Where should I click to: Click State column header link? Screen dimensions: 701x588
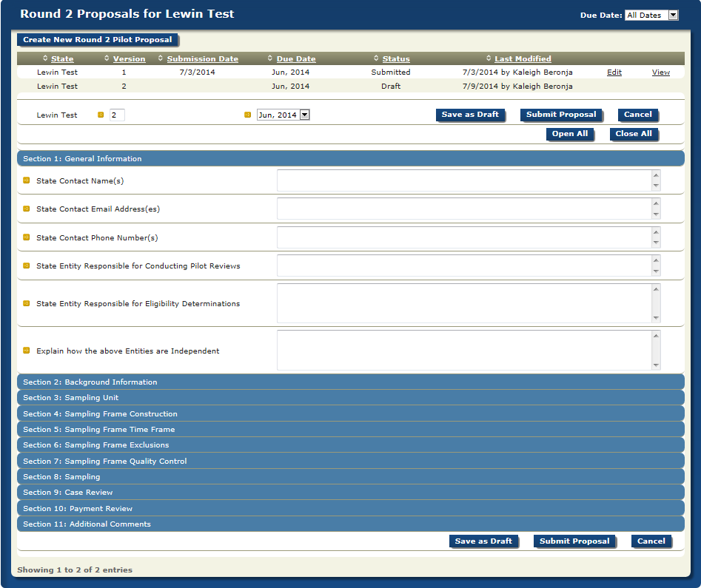(x=62, y=58)
